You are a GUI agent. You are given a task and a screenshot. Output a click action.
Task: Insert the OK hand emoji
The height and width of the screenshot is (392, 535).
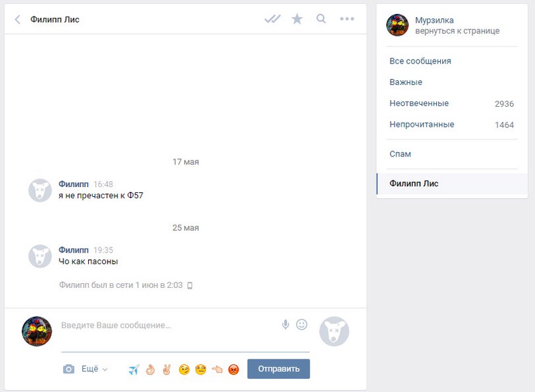[150, 369]
